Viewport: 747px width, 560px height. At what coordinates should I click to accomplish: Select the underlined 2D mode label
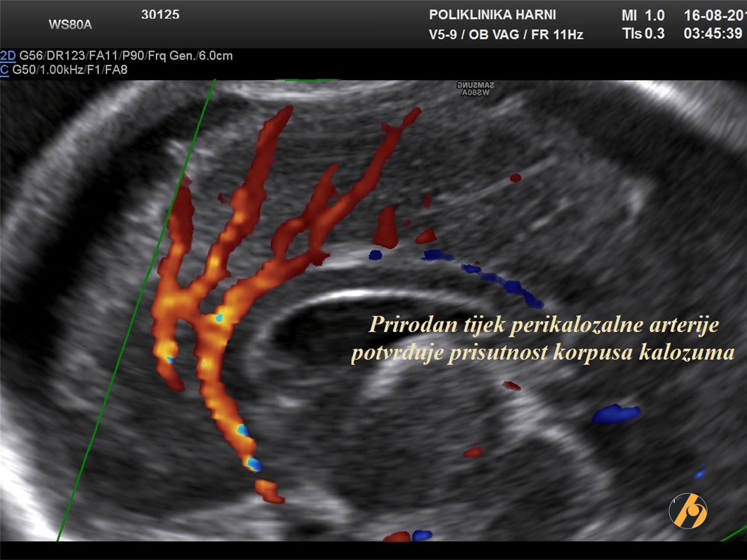pos(8,56)
